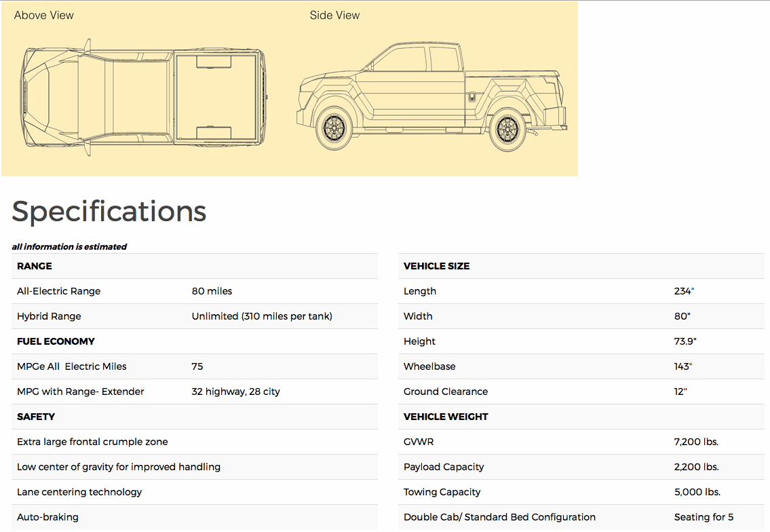Viewport: 770px width, 532px height.
Task: Select the Towing Capacity label
Action: 442,492
